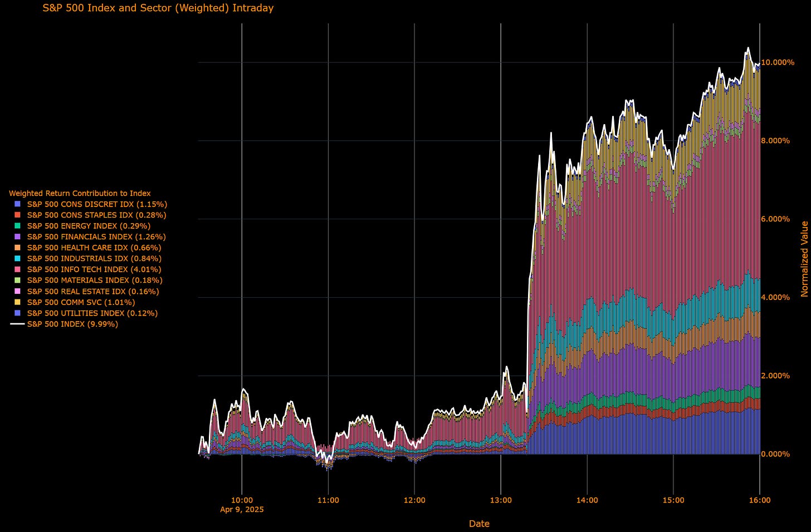Click the Date axis title
Screen dimensions: 811x532
479,524
